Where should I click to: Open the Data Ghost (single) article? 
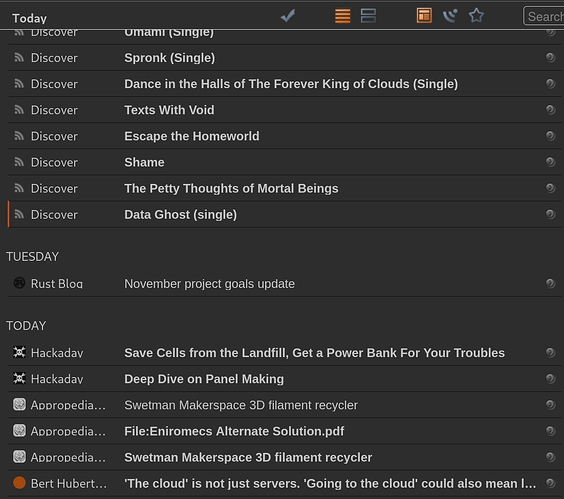[x=181, y=214]
